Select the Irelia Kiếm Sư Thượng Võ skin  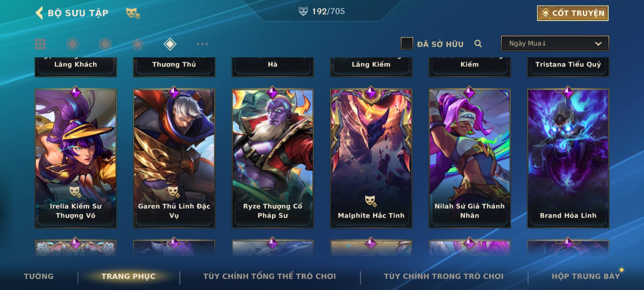pyautogui.click(x=76, y=158)
